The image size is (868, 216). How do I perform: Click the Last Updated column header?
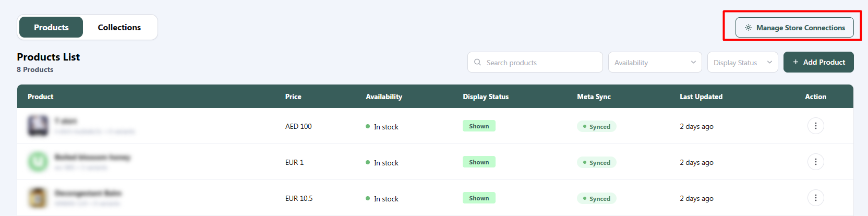tap(701, 97)
